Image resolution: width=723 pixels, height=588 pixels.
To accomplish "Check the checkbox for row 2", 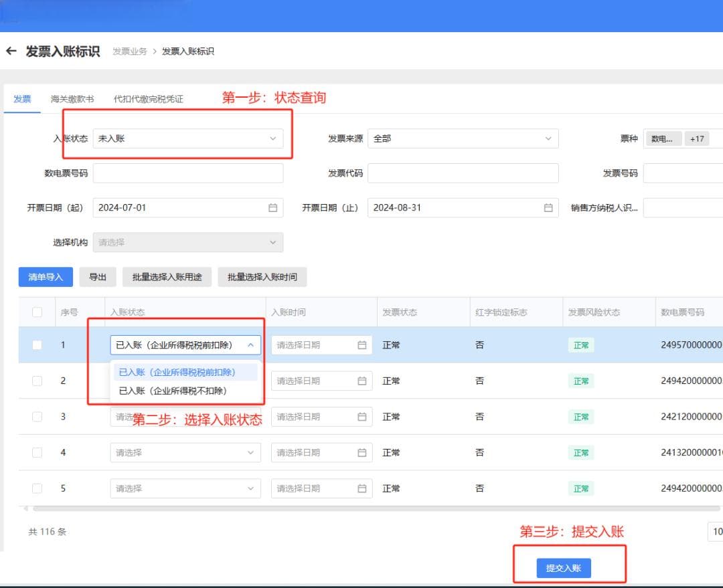I will [37, 381].
